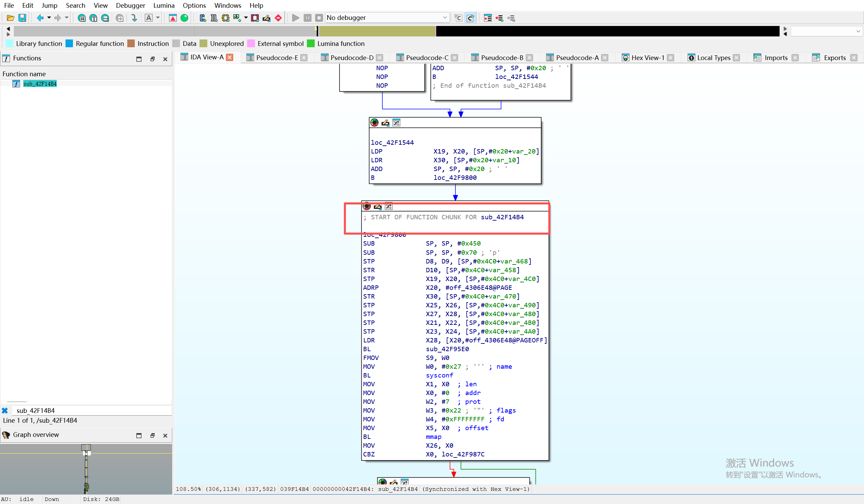864x504 pixels.
Task: Toggle group nodes icon on loc_42F1544 block
Action: coord(396,123)
